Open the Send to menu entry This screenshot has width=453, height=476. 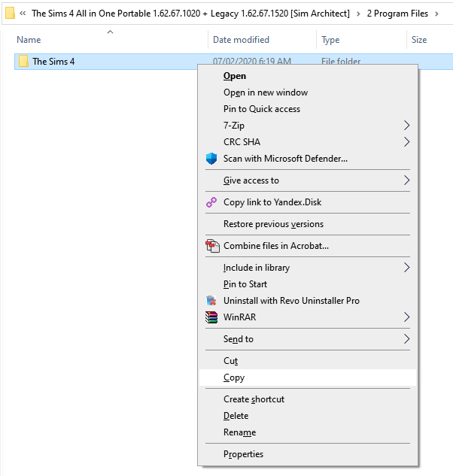coord(308,339)
